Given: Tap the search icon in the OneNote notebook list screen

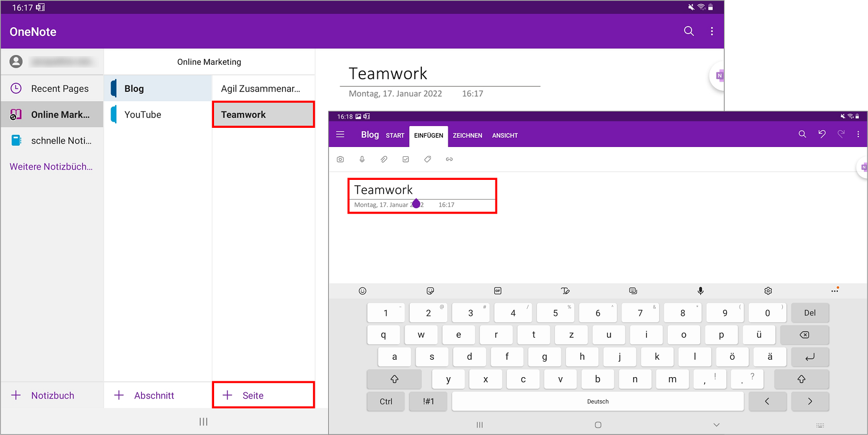Looking at the screenshot, I should (x=689, y=31).
